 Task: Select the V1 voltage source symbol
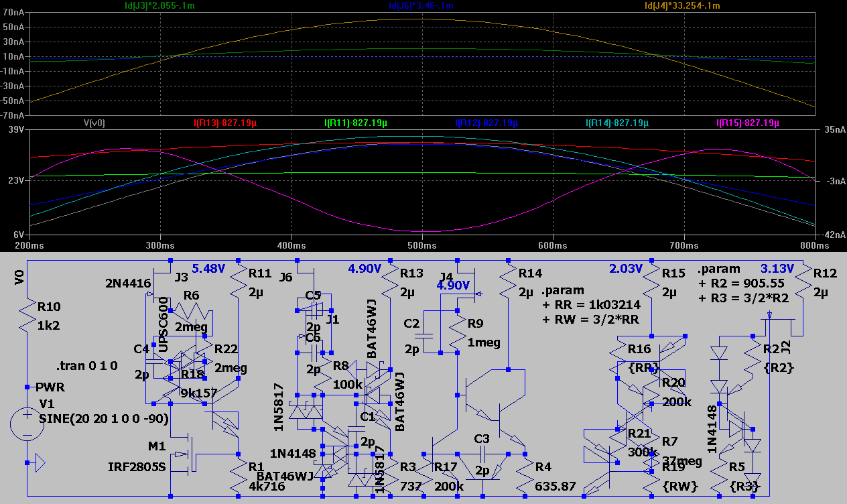click(27, 424)
